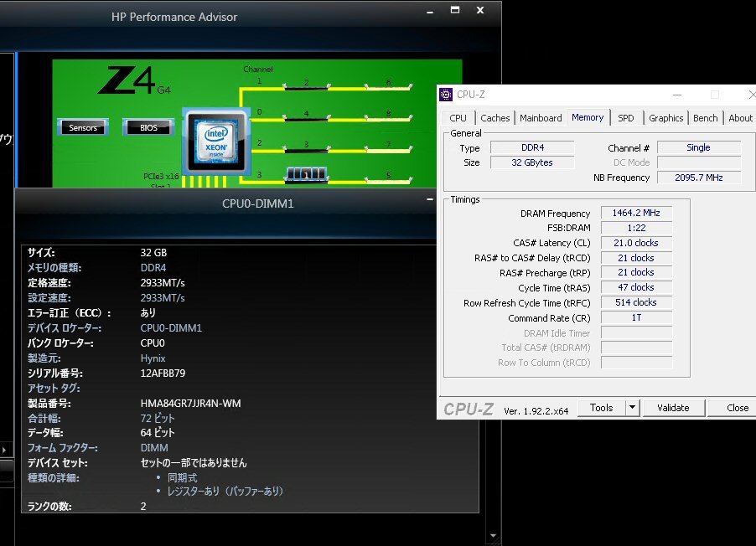This screenshot has width=756, height=546.
Task: Click the empty DRAM Idle Timer field
Action: (636, 333)
